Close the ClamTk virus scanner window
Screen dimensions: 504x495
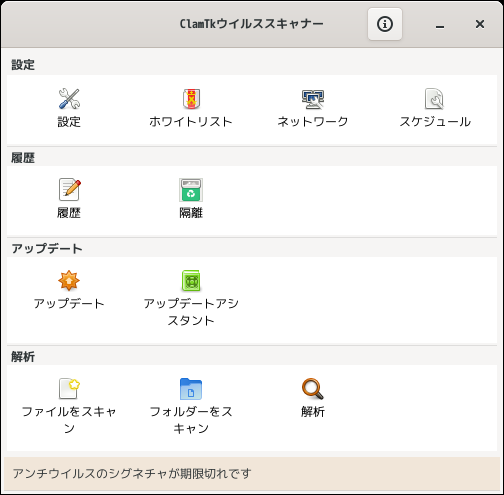coord(480,24)
